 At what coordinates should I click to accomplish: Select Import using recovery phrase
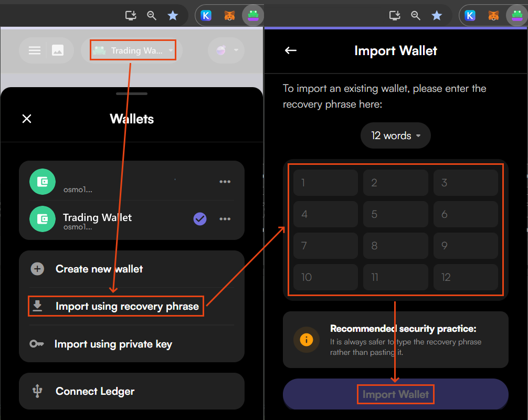click(x=126, y=306)
